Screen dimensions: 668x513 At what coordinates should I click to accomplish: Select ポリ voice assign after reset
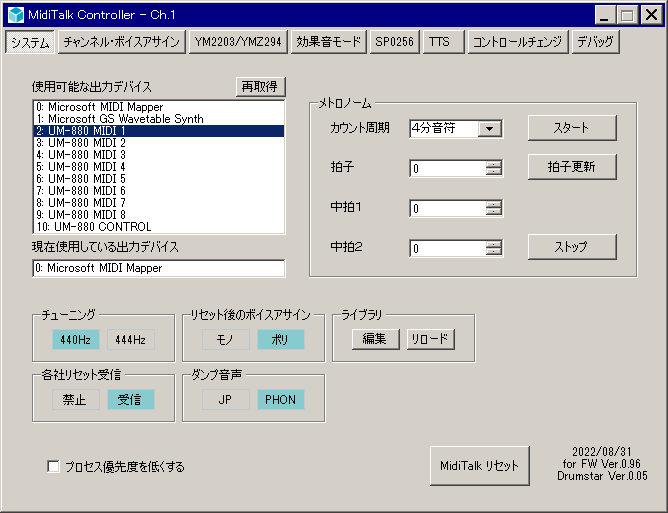click(281, 340)
